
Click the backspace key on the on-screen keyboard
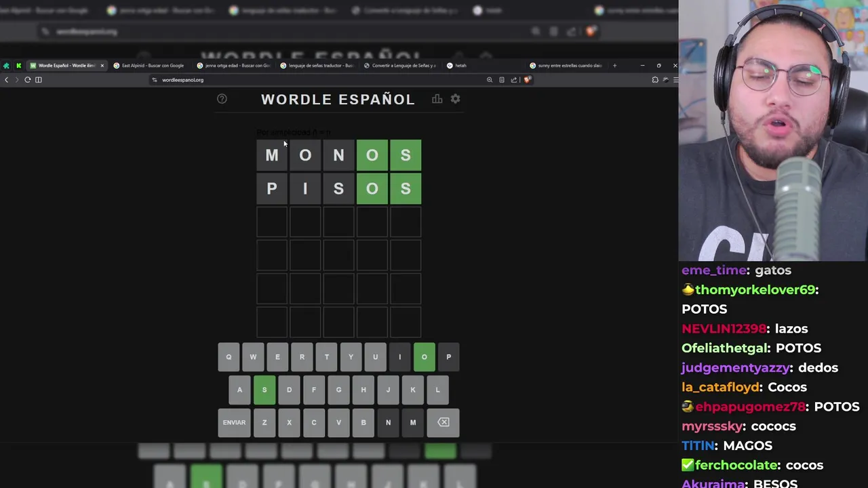click(443, 422)
